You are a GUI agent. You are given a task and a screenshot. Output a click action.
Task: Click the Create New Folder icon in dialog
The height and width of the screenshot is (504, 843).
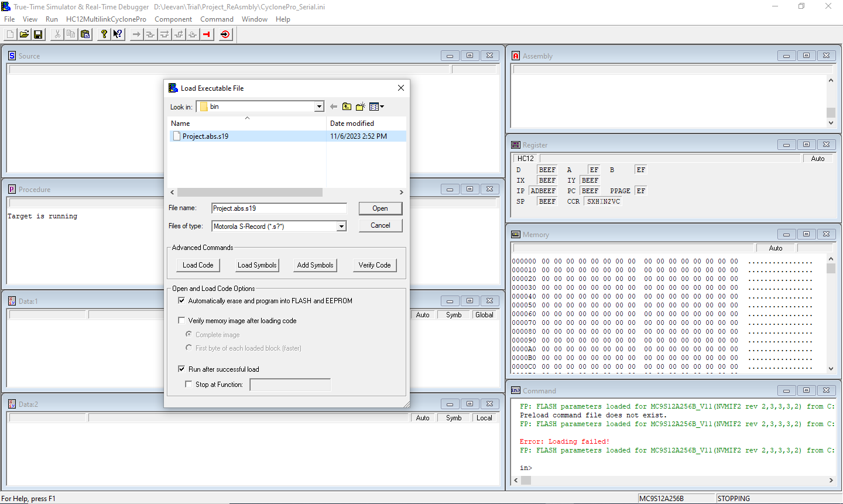359,106
